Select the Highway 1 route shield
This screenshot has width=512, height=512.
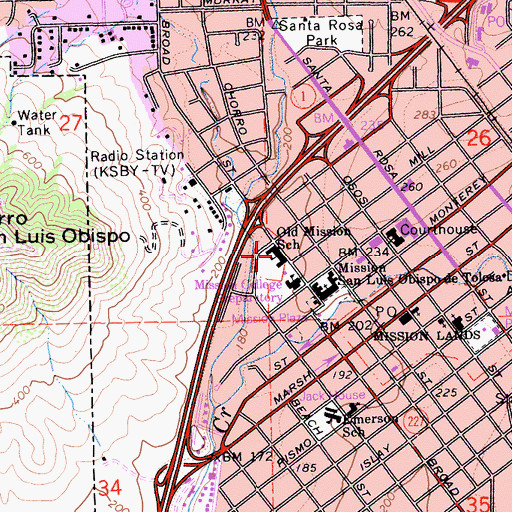point(303,96)
